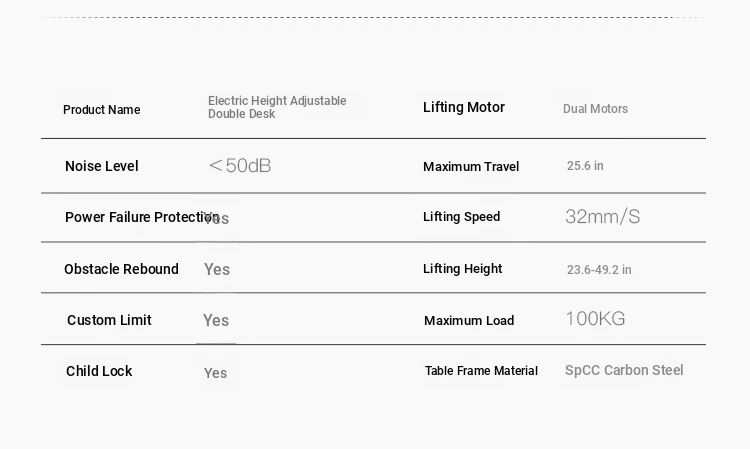Viewport: 750px width, 449px height.
Task: Click the Lifting Motor heading
Action: [463, 107]
